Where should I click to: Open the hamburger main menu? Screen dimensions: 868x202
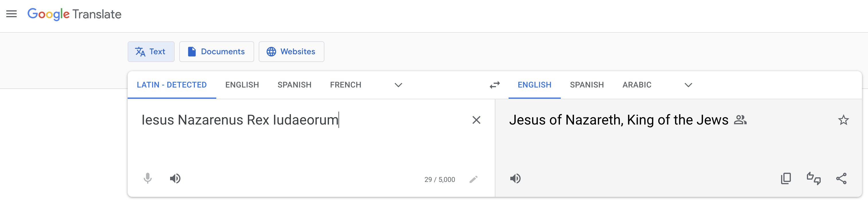pos(11,14)
